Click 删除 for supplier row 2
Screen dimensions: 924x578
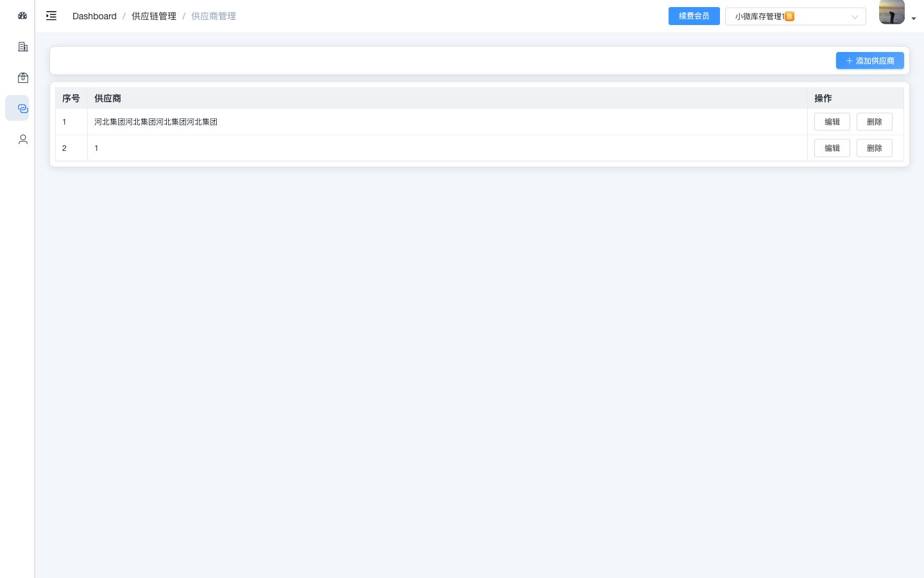point(874,148)
